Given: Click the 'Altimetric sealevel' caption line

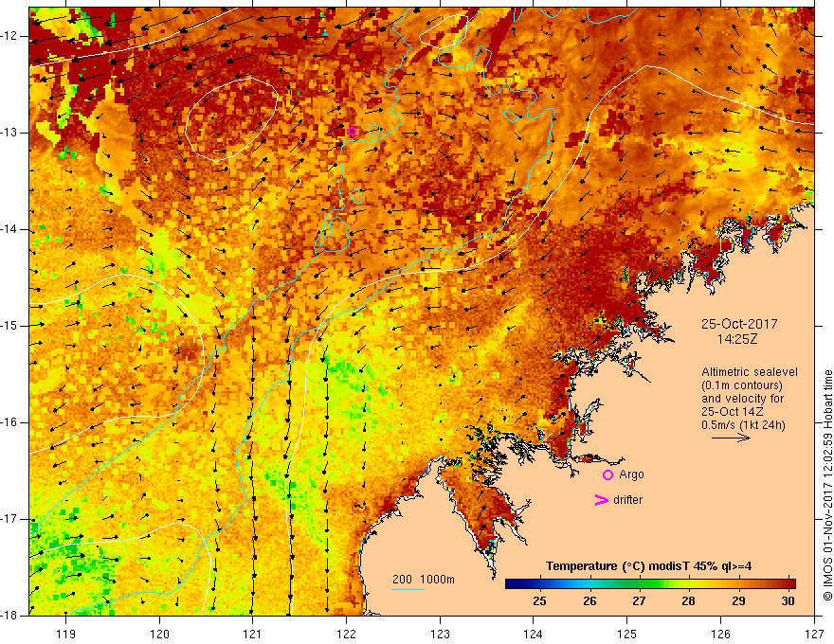Looking at the screenshot, I should click(750, 372).
